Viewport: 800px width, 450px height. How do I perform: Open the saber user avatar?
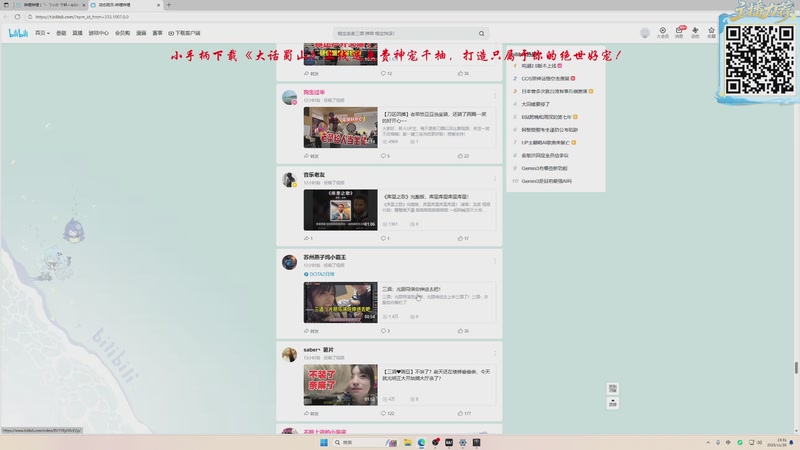[x=289, y=355]
